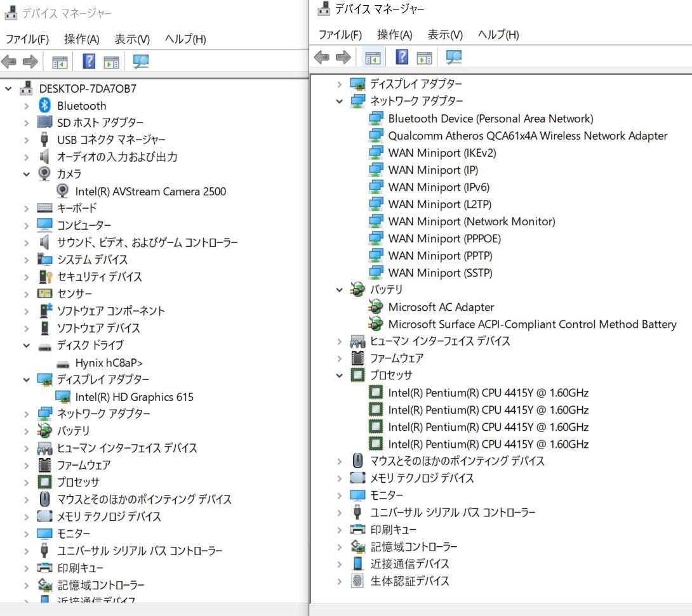Select SD ホスト アダプター in left tree
The width and height of the screenshot is (692, 616).
(100, 122)
